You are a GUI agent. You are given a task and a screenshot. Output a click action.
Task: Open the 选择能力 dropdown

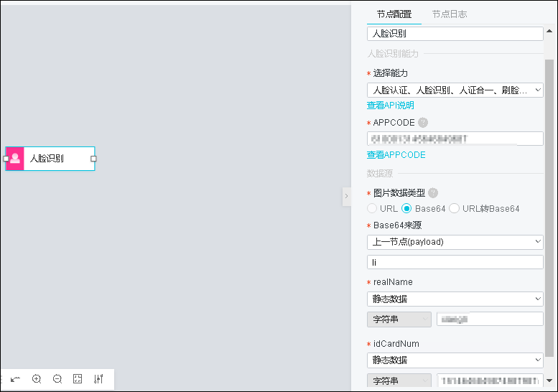click(455, 90)
